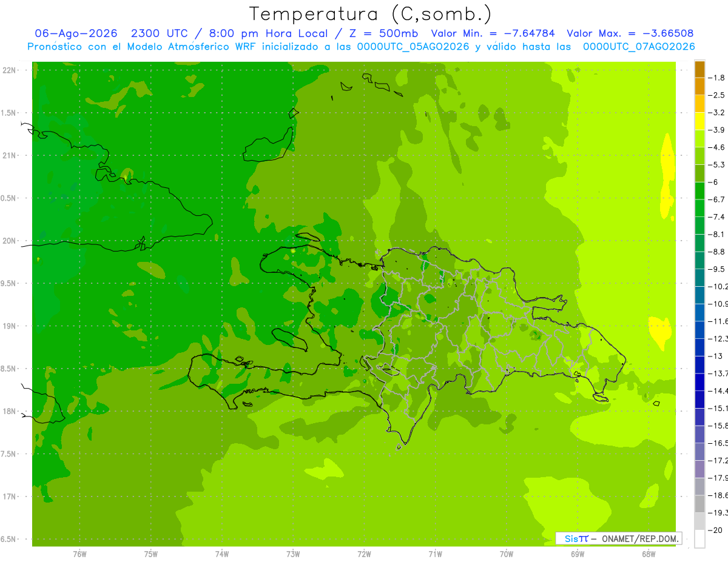Click the '-13' colorbar value label
This screenshot has width=728, height=562.
(x=715, y=356)
